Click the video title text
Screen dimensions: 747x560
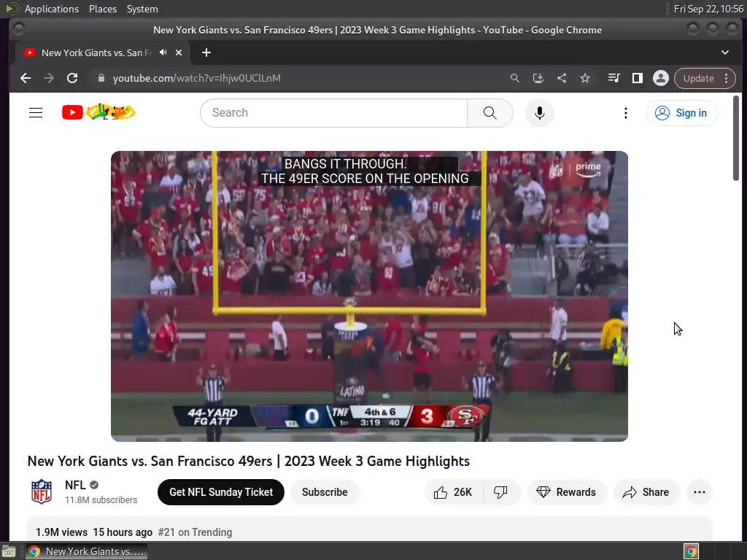(248, 461)
